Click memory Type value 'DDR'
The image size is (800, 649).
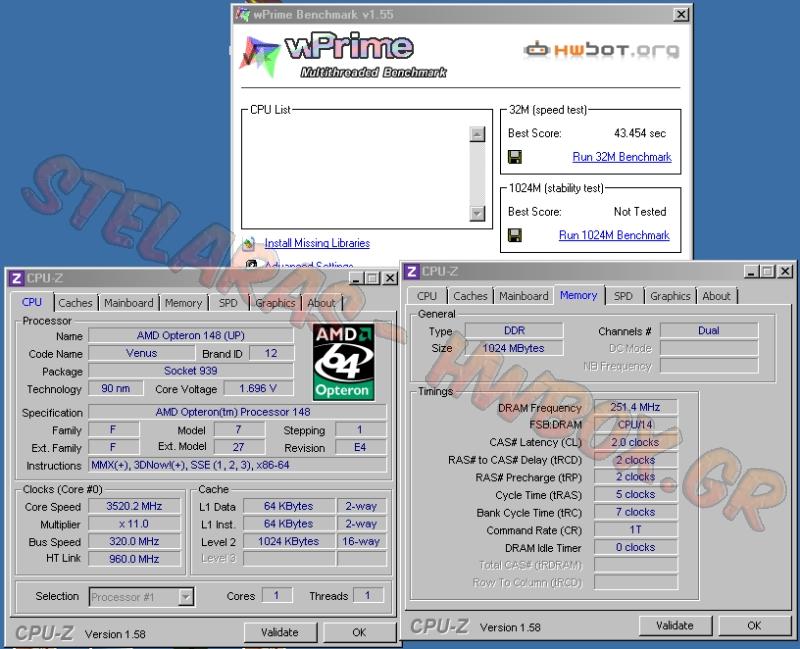pyautogui.click(x=514, y=330)
